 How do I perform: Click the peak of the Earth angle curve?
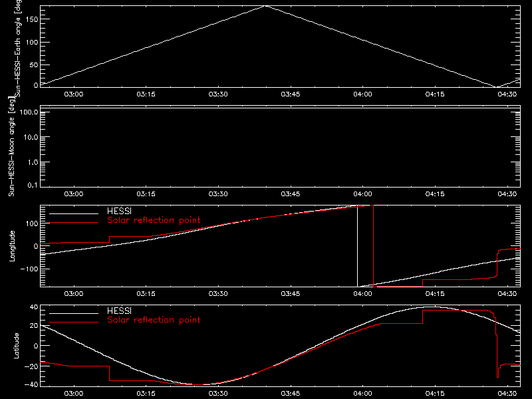coord(265,6)
